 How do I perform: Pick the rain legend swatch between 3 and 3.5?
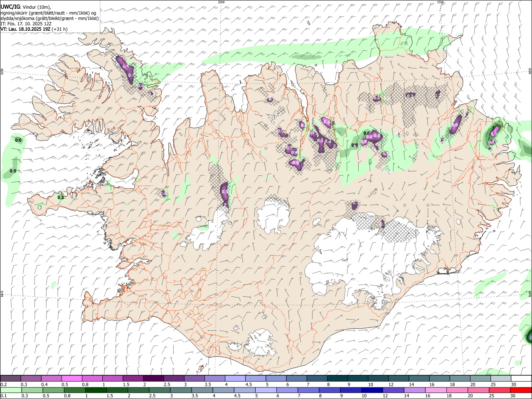click(181, 390)
